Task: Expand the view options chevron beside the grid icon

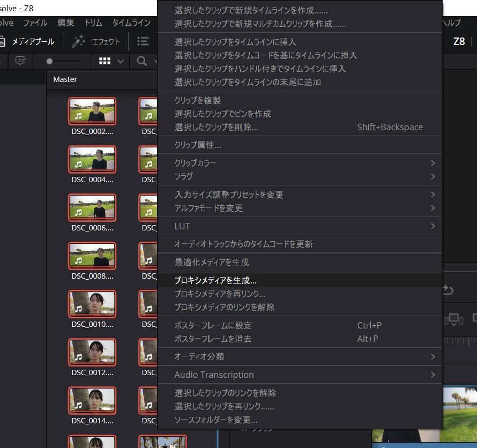Action: [x=121, y=62]
